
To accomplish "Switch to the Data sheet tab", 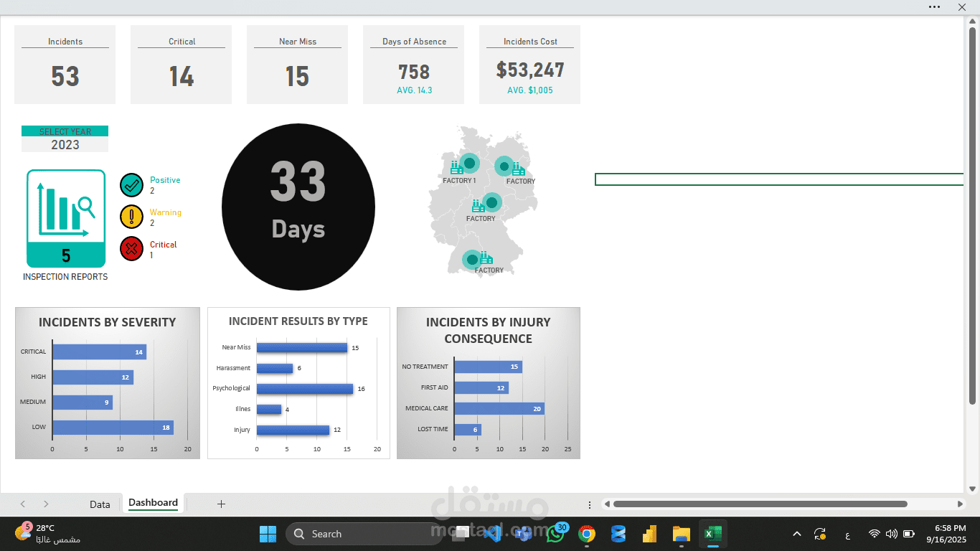I will [100, 504].
